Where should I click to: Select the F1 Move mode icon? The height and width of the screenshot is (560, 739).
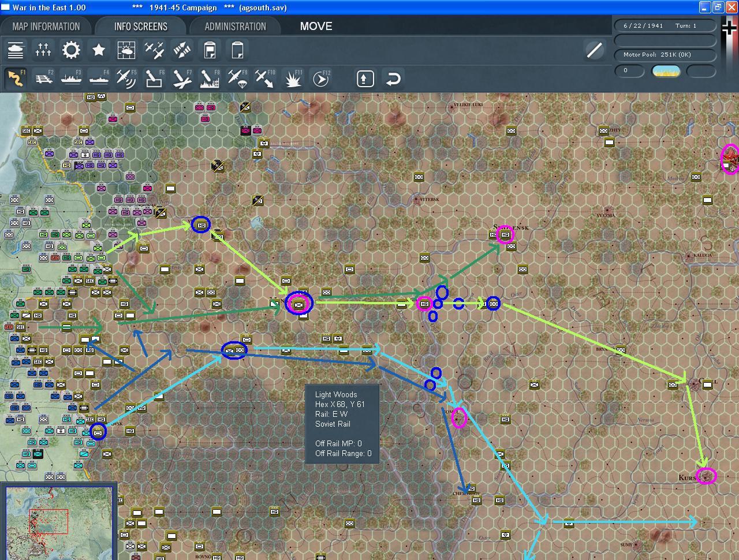16,79
